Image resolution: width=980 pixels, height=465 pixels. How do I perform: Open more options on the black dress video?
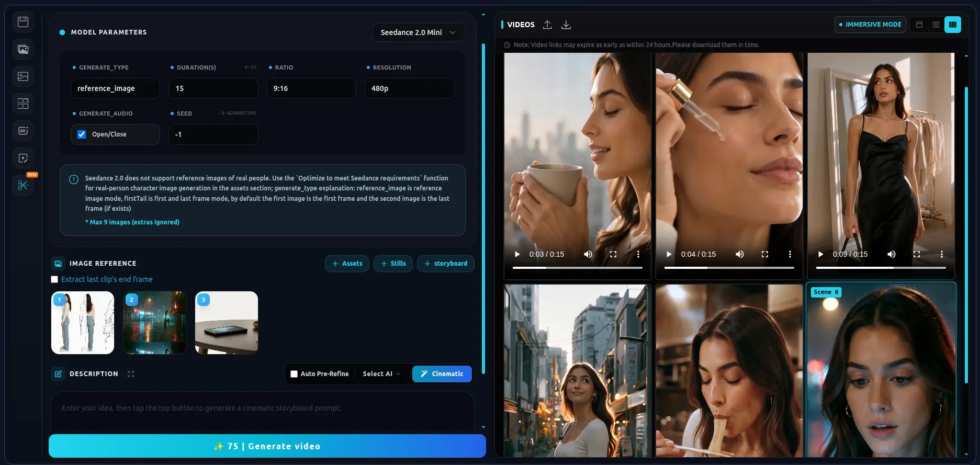tap(942, 254)
